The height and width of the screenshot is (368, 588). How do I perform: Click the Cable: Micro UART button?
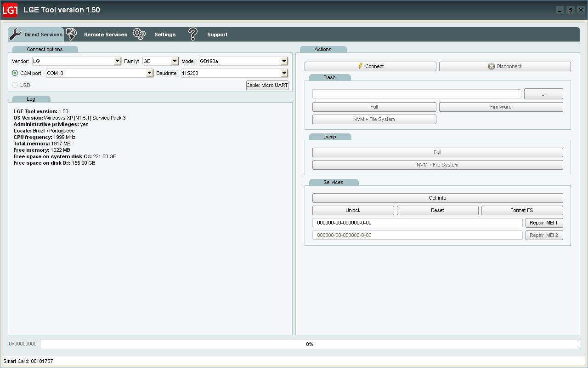(267, 85)
